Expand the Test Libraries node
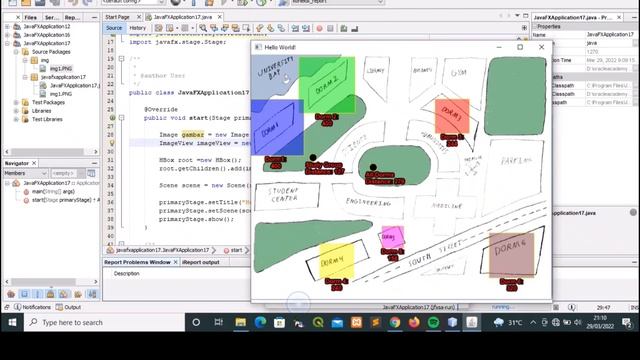 tap(16, 120)
